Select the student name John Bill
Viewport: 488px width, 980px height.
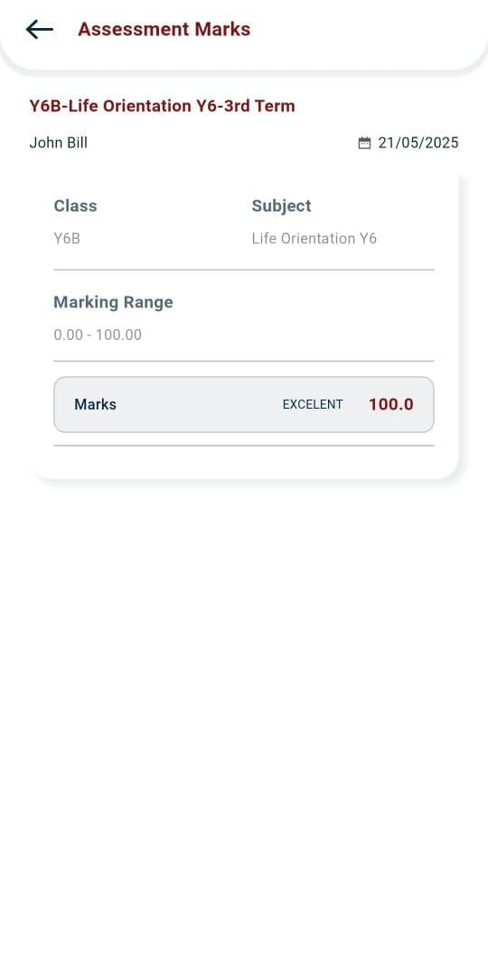coord(58,143)
